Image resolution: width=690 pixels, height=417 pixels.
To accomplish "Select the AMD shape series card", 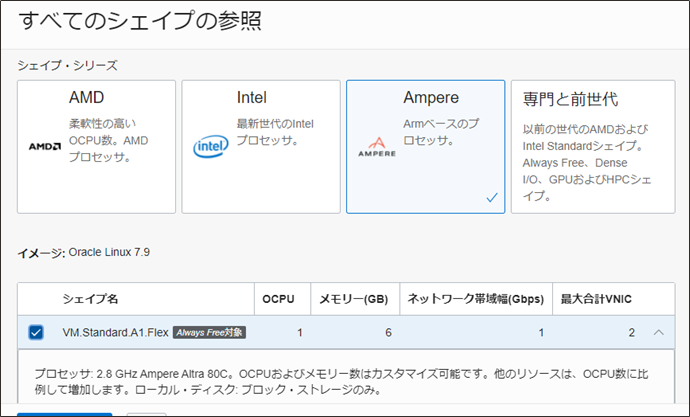I will pos(96,146).
